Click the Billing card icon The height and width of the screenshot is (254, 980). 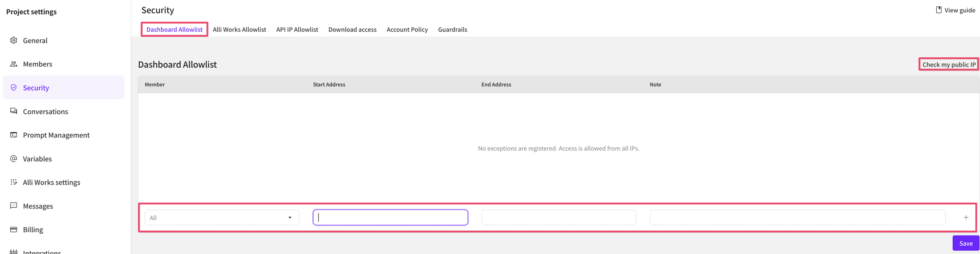point(14,229)
